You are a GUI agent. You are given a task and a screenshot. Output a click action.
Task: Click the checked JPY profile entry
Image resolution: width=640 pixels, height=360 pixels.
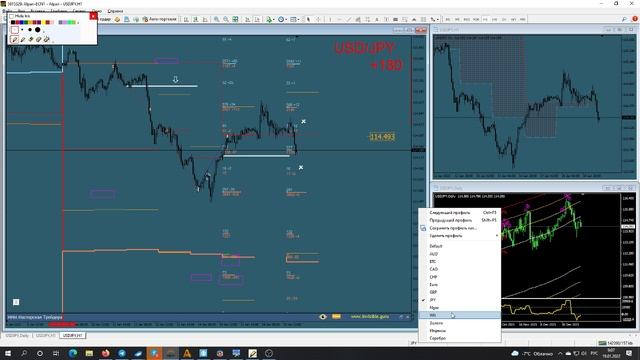(459, 300)
